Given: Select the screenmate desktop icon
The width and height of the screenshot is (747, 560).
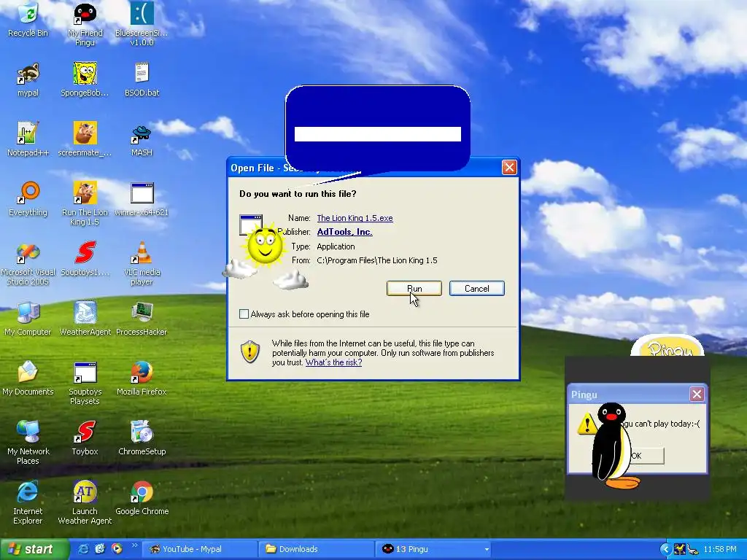Looking at the screenshot, I should tap(85, 139).
